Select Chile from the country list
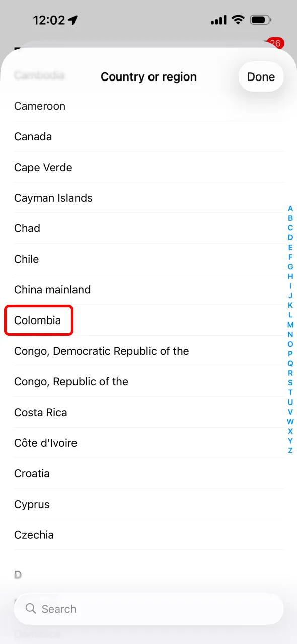 [26, 259]
